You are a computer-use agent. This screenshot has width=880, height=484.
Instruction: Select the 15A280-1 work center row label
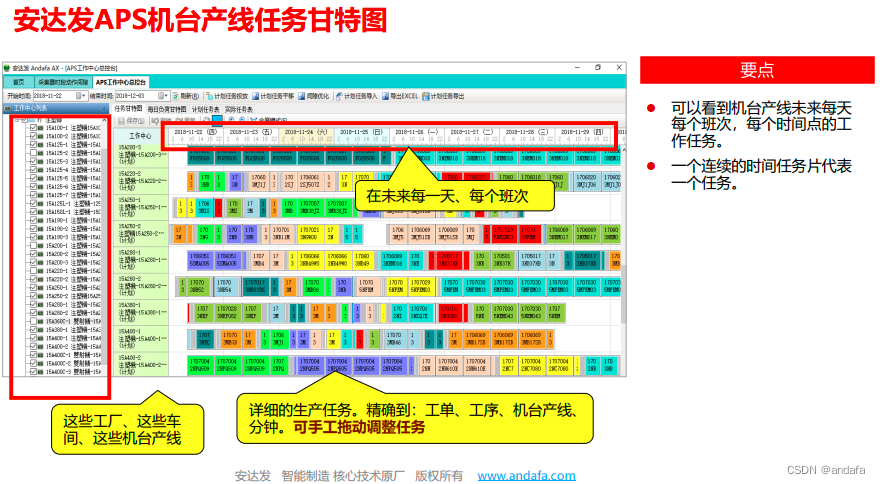[141, 260]
